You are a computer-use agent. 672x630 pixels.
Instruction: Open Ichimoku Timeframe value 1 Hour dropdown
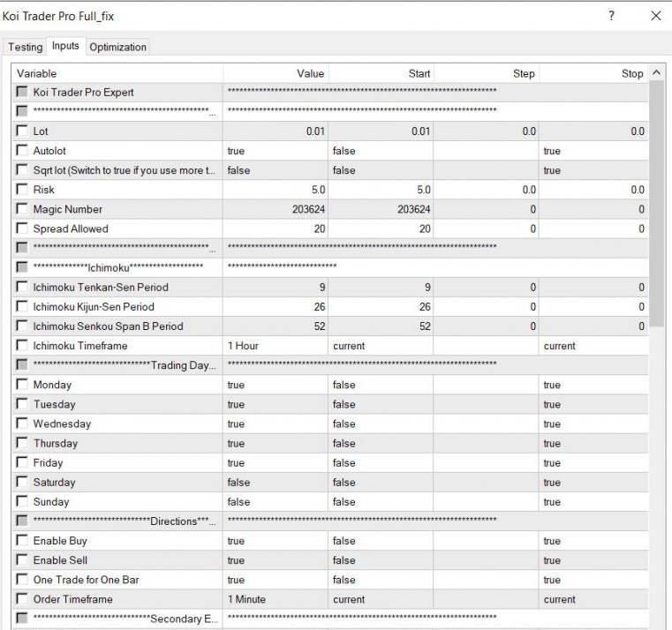point(275,346)
